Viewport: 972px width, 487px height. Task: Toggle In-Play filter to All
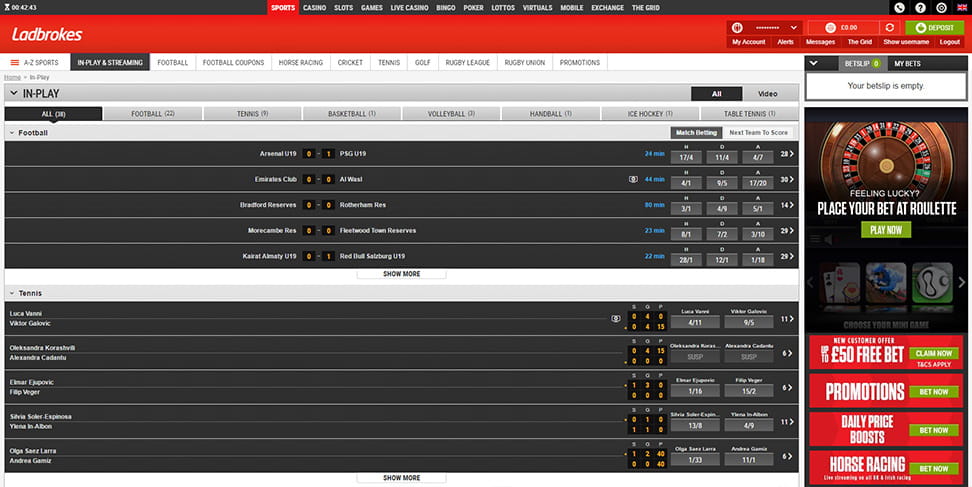point(717,94)
